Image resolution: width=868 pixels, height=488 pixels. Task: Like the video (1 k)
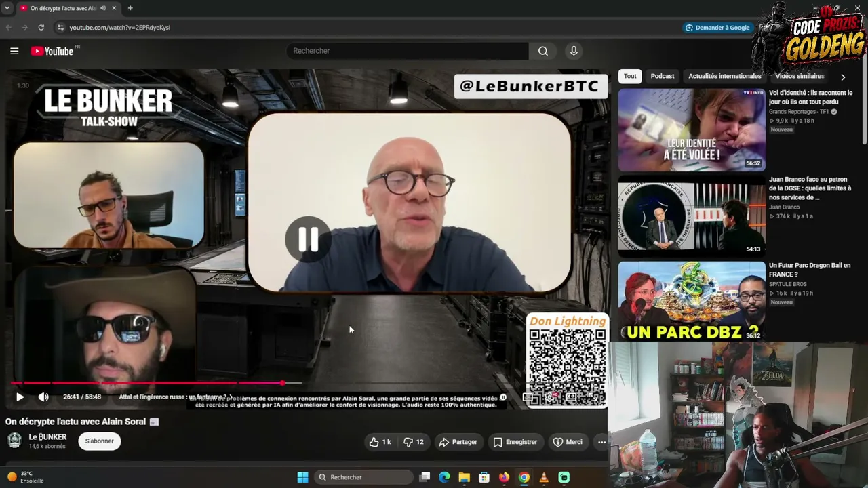click(380, 442)
